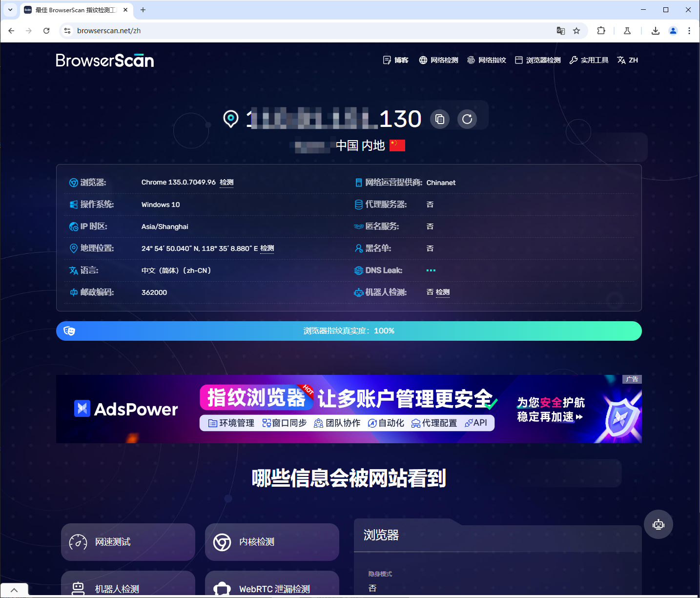This screenshot has height=598, width=700.
Task: Open the 浏览器检测 menu
Action: coord(538,60)
